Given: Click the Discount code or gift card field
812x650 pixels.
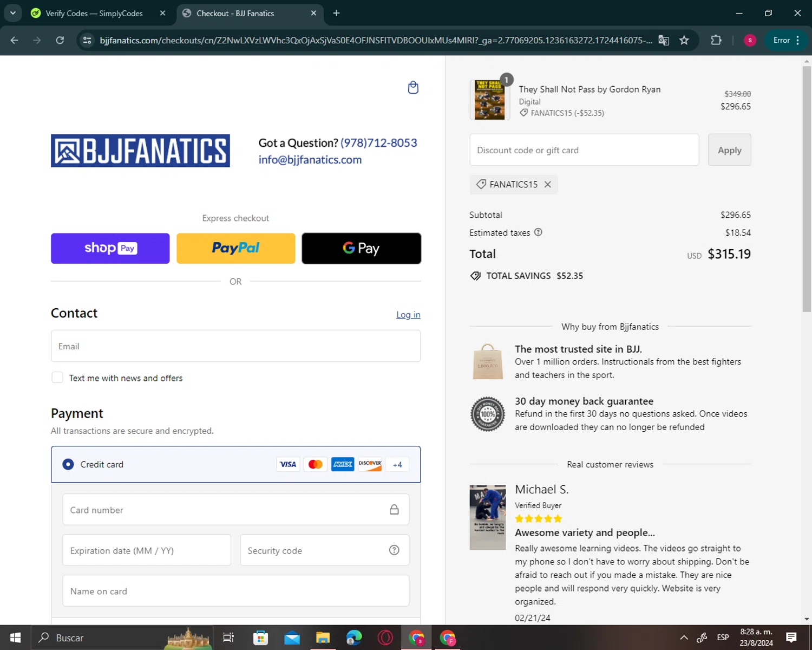Looking at the screenshot, I should click(x=584, y=150).
